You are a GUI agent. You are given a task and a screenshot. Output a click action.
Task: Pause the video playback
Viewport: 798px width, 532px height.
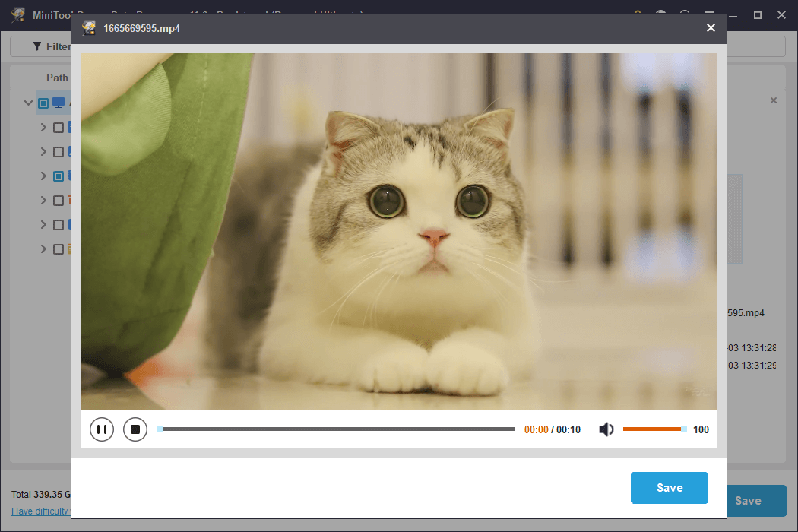[x=102, y=429]
